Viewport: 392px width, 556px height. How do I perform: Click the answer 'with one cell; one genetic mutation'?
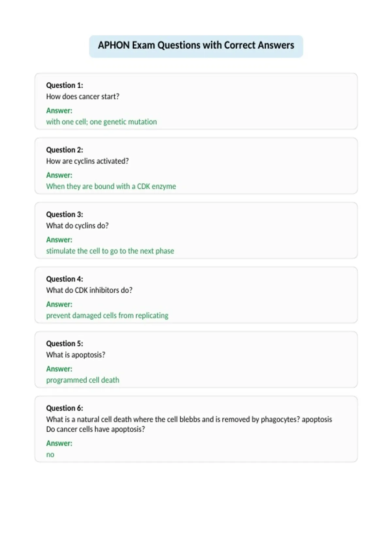coord(101,122)
